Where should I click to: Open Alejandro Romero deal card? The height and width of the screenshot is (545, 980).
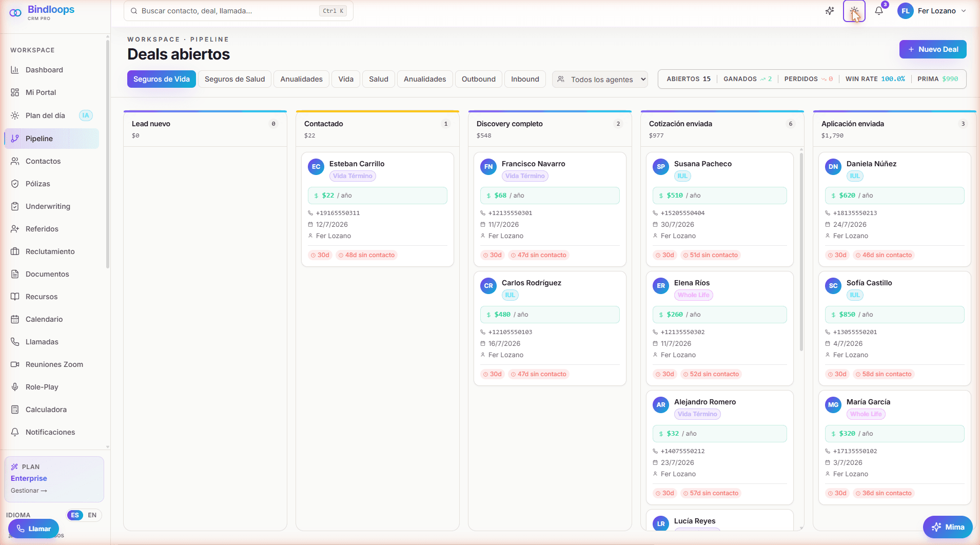(x=720, y=447)
